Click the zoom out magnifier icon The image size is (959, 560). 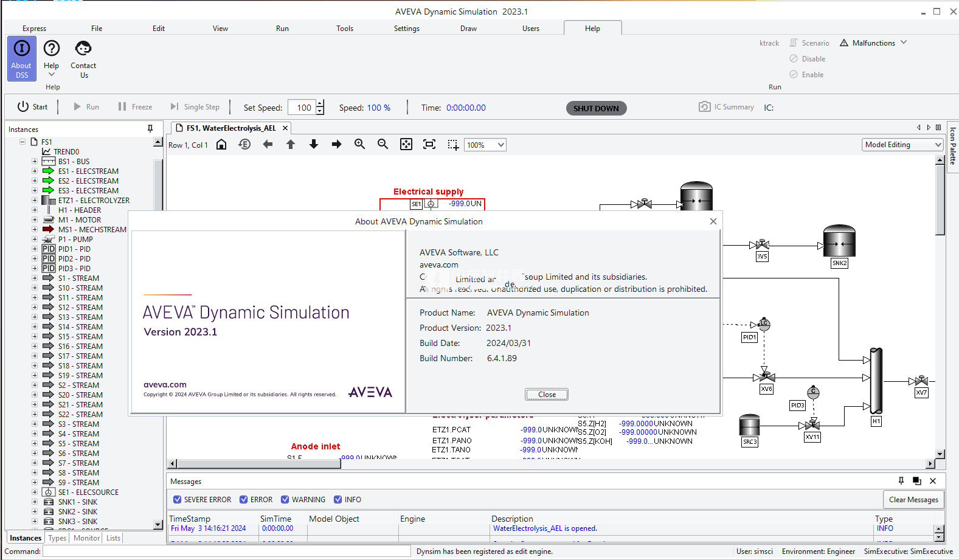click(x=383, y=144)
